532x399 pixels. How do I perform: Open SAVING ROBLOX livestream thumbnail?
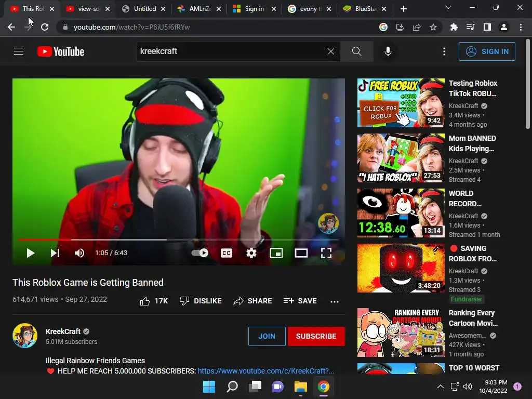[x=401, y=268]
